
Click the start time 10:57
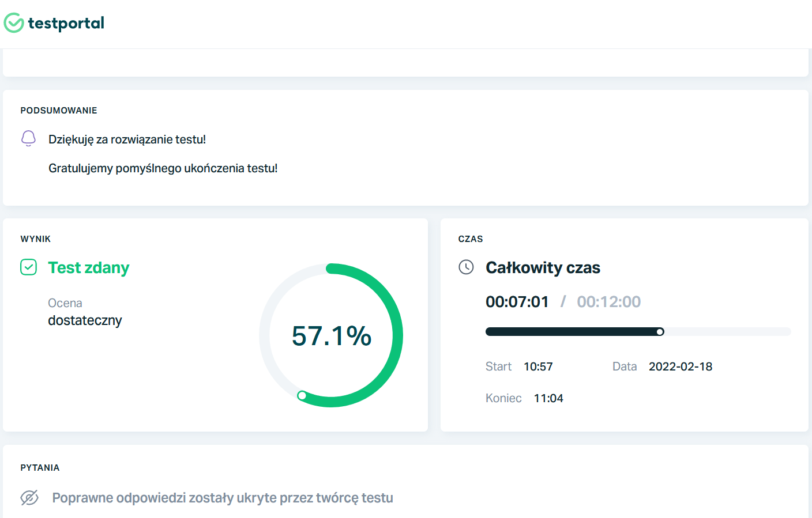coord(538,367)
